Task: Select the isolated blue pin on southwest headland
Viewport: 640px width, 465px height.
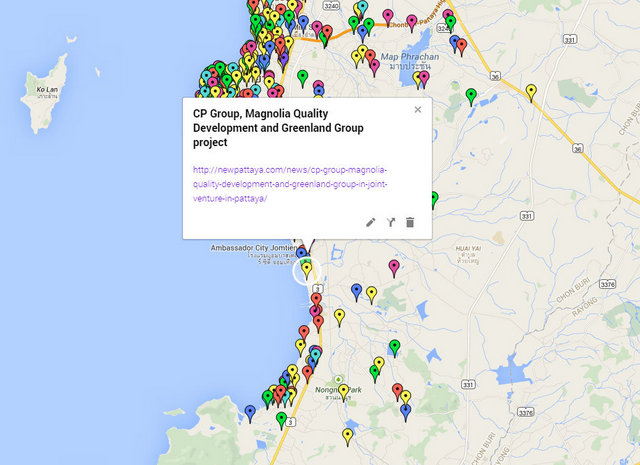Action: [250, 413]
